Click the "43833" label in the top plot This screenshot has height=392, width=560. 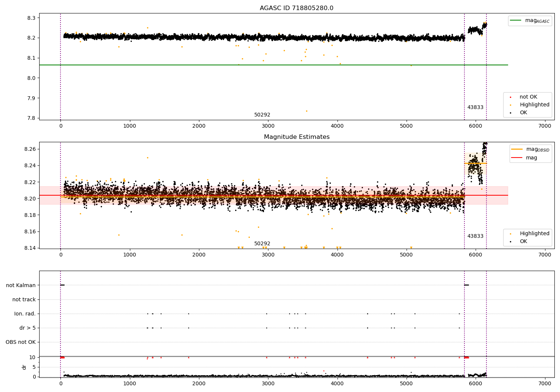click(x=475, y=108)
